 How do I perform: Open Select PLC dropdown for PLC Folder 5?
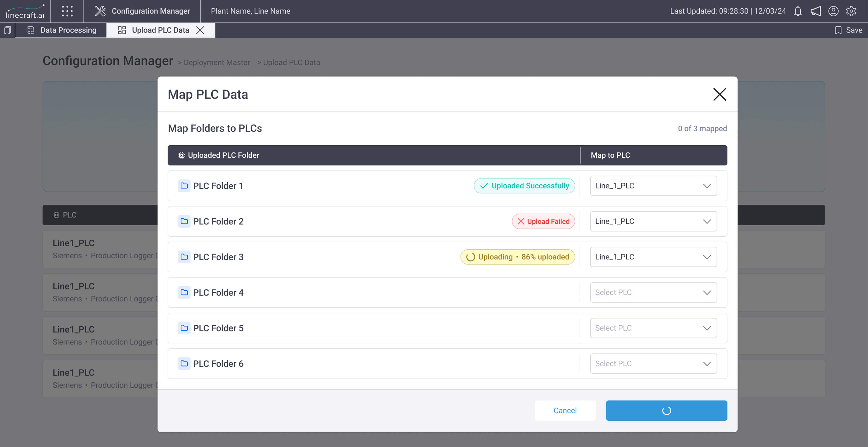[x=653, y=328]
